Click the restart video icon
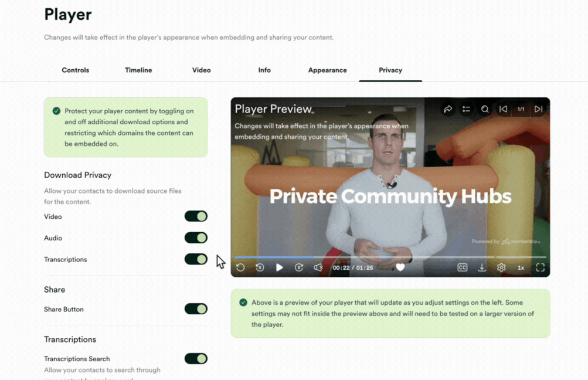This screenshot has width=588, height=380. click(240, 267)
